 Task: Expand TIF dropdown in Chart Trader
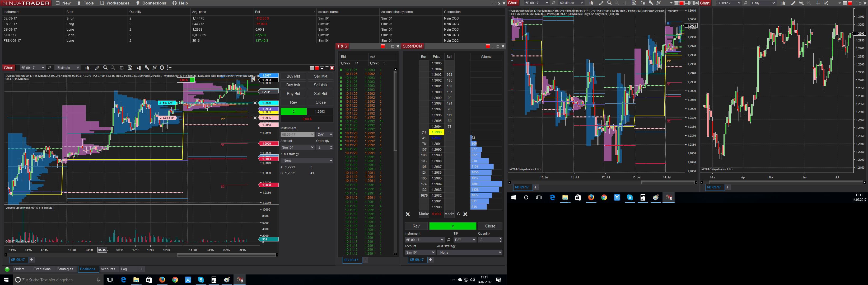(325, 134)
